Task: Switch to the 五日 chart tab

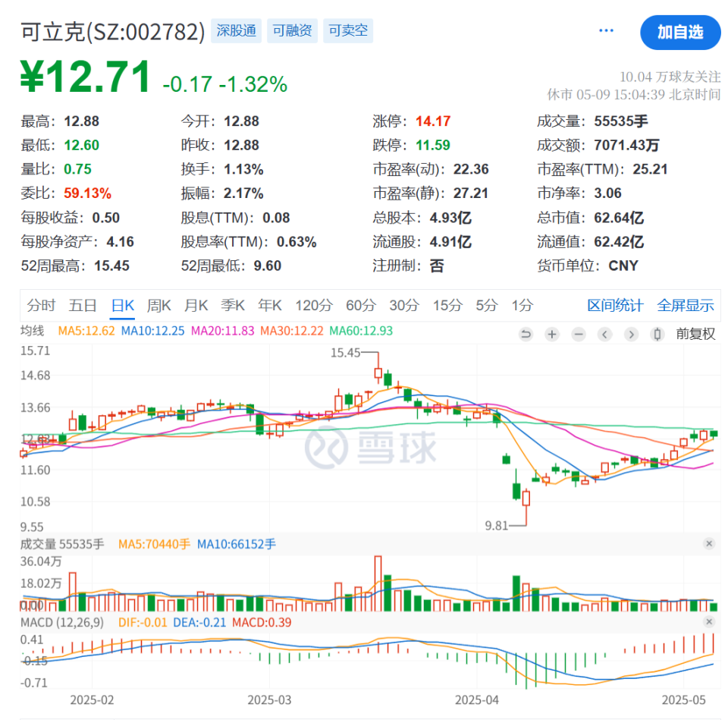Action: pyautogui.click(x=83, y=305)
